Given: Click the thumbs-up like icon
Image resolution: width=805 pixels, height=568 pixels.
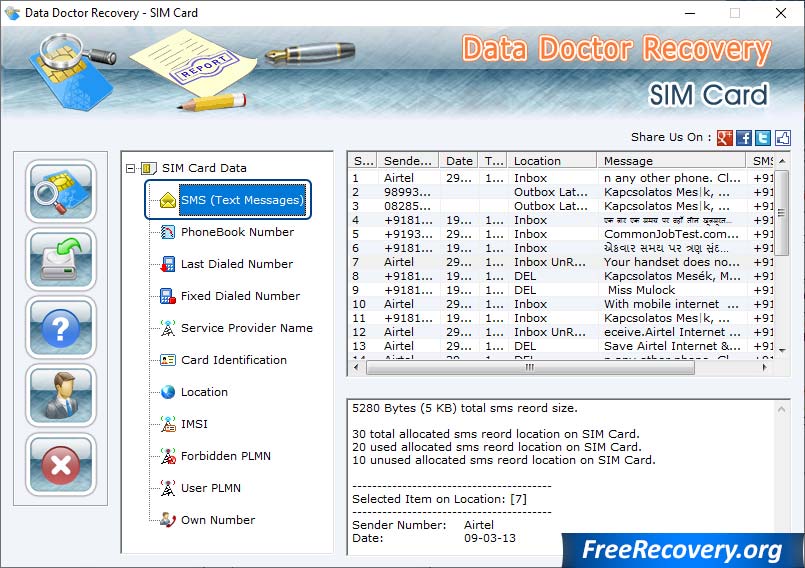Looking at the screenshot, I should [782, 137].
